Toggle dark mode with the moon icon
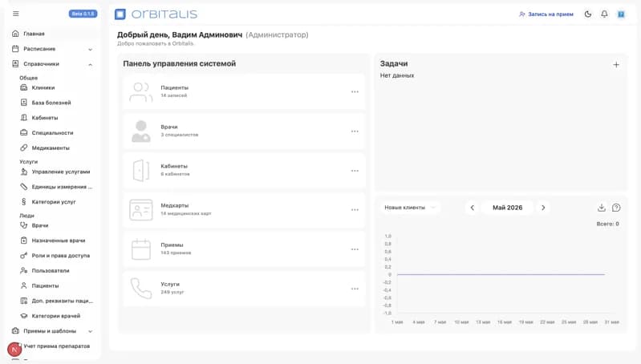The height and width of the screenshot is (364, 641). 588,14
